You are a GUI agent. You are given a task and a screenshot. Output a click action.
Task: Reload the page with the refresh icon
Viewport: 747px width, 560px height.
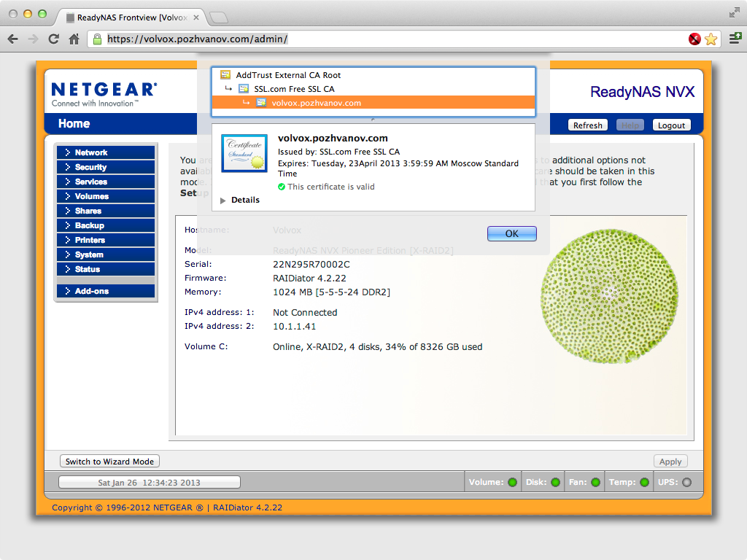pos(53,39)
